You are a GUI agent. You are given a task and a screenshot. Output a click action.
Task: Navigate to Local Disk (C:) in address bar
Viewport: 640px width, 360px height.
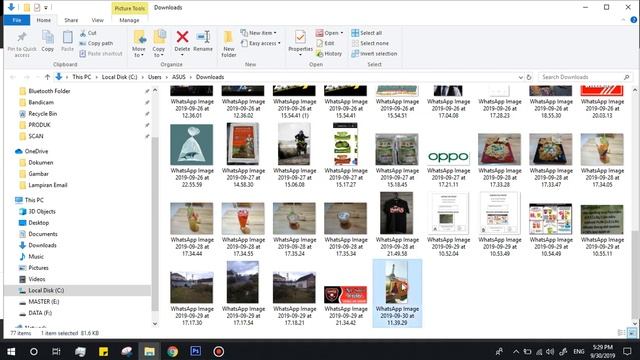[x=120, y=77]
